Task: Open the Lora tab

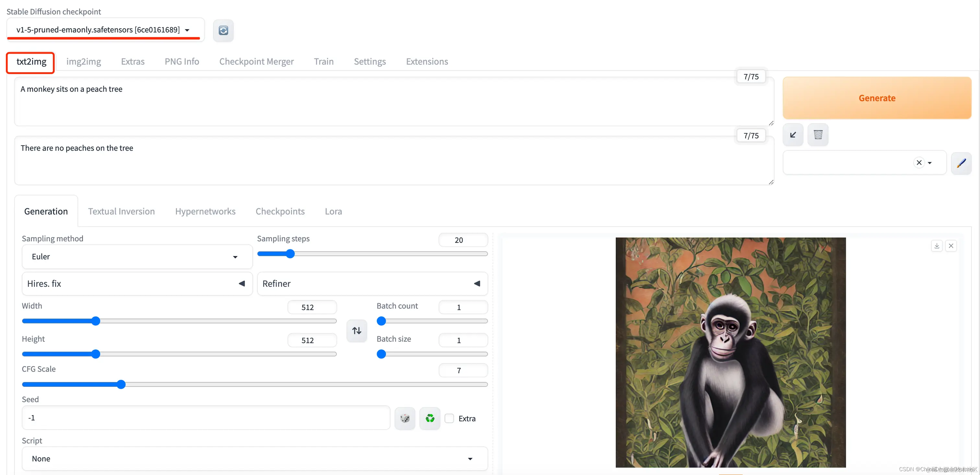Action: pos(333,212)
